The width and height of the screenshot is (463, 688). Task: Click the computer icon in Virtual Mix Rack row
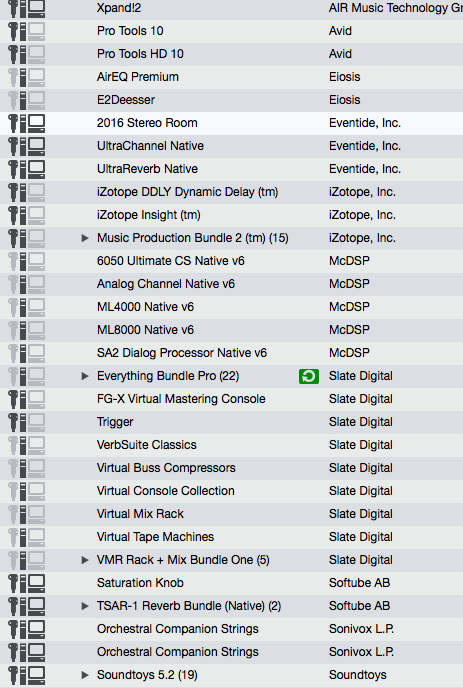pyautogui.click(x=36, y=514)
